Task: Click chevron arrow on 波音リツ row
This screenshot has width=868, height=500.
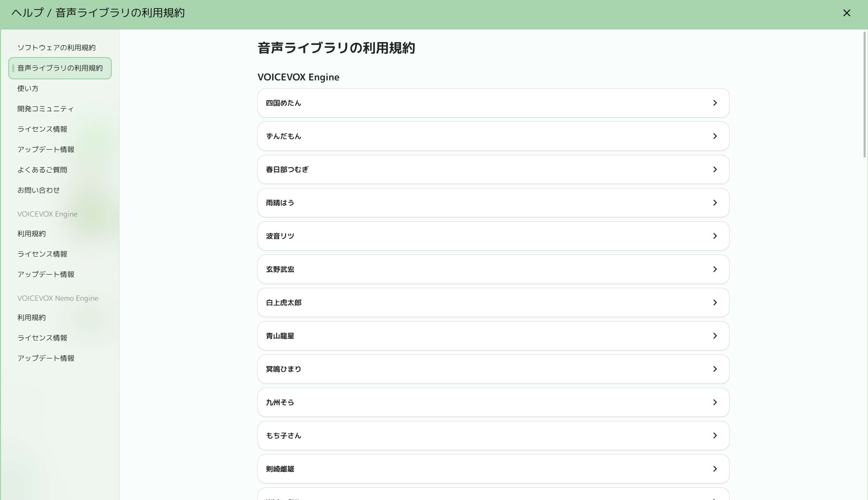Action: click(x=715, y=236)
